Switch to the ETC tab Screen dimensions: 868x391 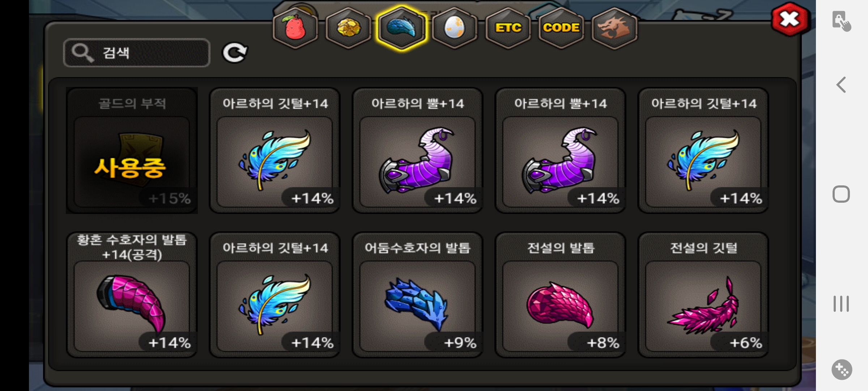[508, 28]
